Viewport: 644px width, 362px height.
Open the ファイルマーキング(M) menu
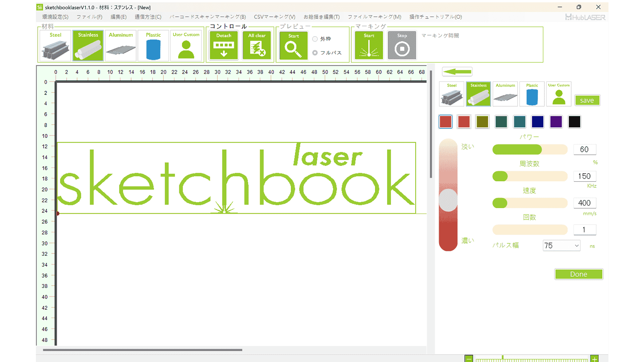point(374,17)
